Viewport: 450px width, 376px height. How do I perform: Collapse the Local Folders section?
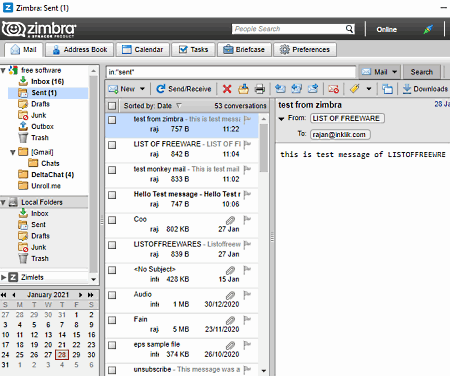coord(3,202)
